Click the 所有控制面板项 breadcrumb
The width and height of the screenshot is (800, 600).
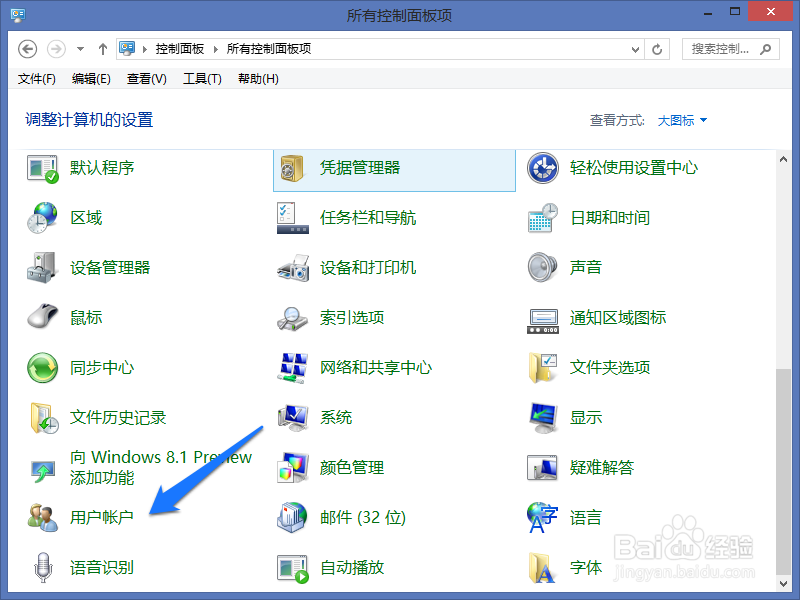point(269,49)
